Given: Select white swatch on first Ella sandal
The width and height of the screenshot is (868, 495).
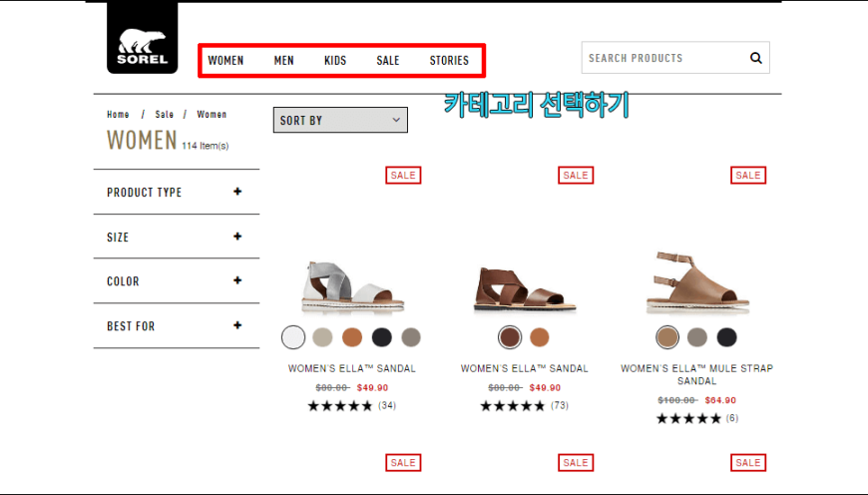Looking at the screenshot, I should pyautogui.click(x=293, y=337).
